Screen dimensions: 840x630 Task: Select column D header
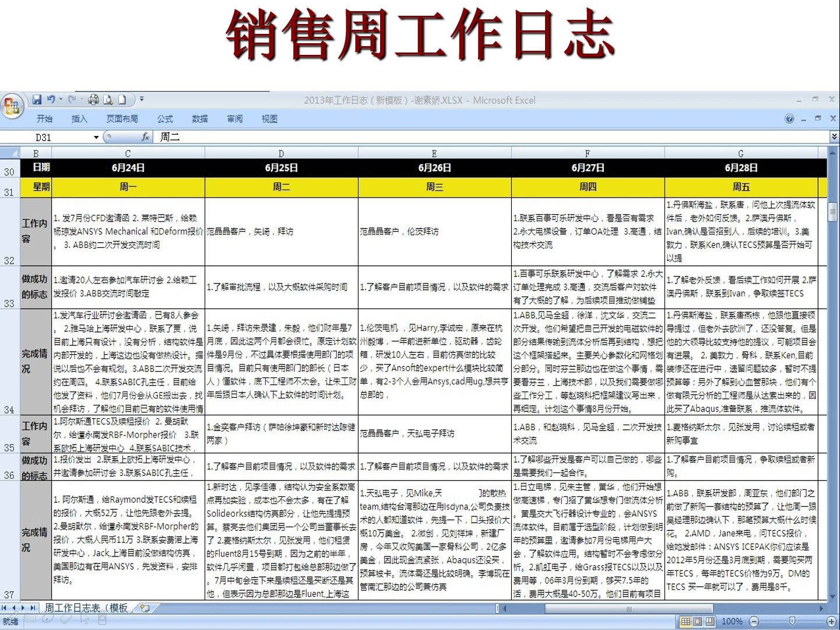(282, 153)
